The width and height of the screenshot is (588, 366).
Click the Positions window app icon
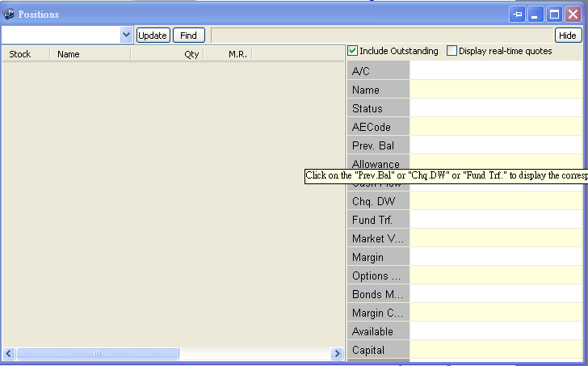[x=9, y=14]
